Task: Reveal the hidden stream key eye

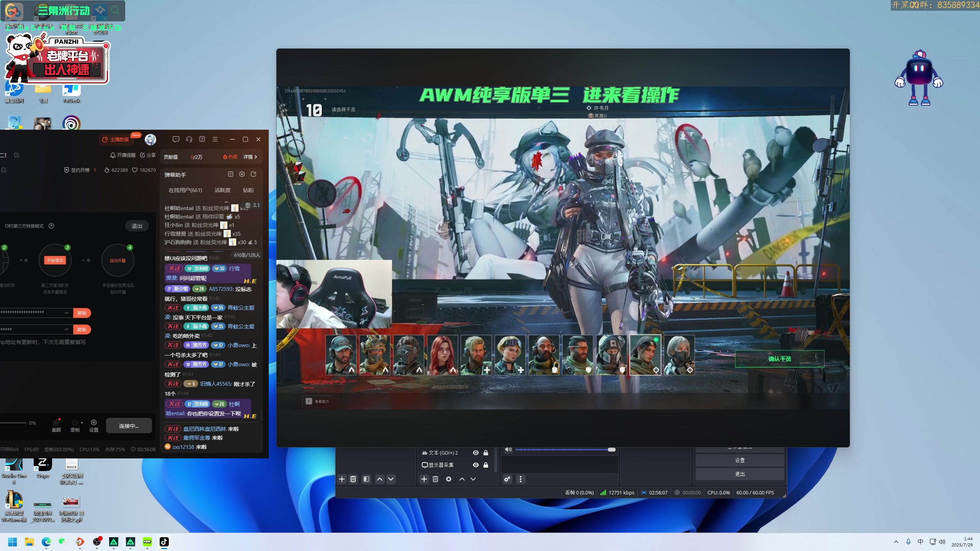Action: pyautogui.click(x=67, y=329)
